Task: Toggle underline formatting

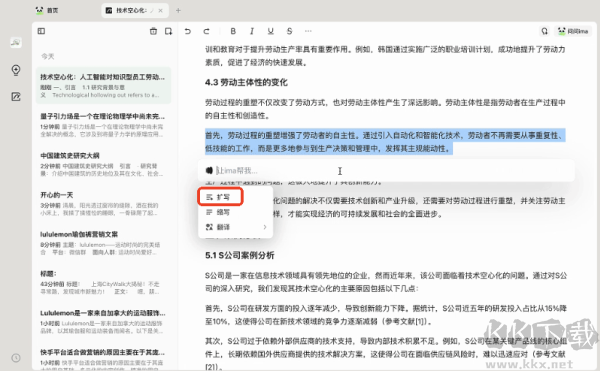Action: [x=271, y=31]
